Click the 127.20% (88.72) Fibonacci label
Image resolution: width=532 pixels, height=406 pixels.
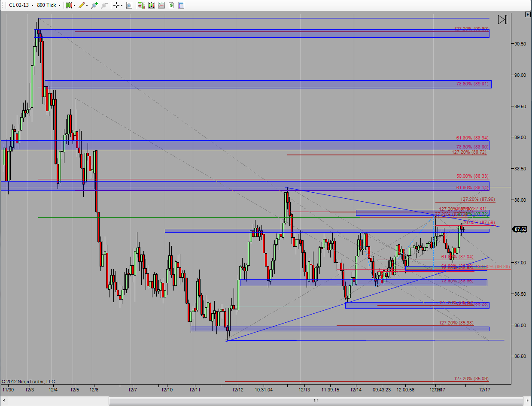tap(469, 152)
